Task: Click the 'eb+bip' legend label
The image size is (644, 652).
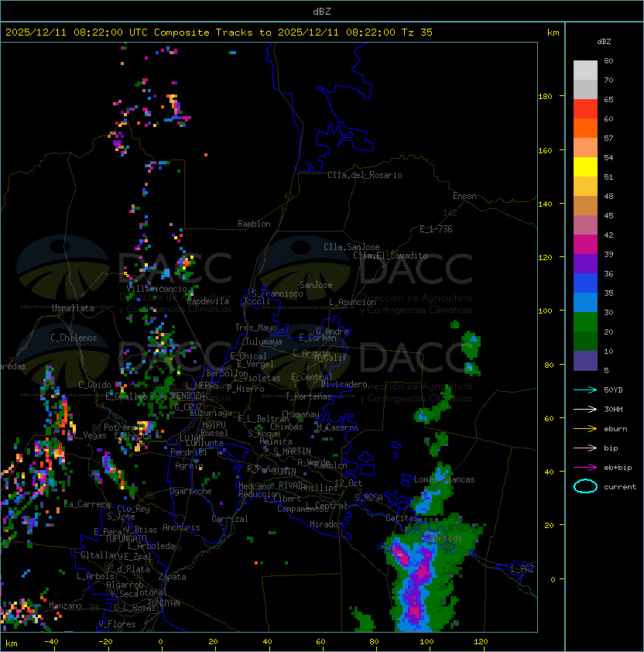Action: click(618, 468)
